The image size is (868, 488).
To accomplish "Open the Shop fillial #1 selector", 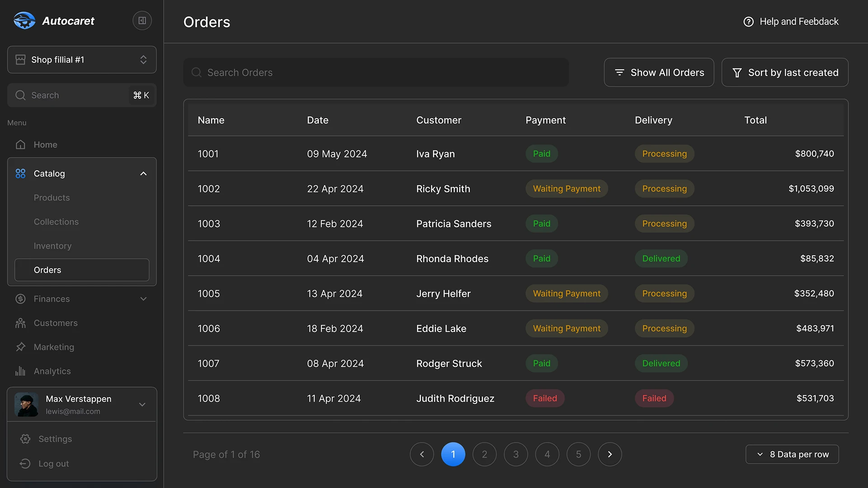I will 81,59.
